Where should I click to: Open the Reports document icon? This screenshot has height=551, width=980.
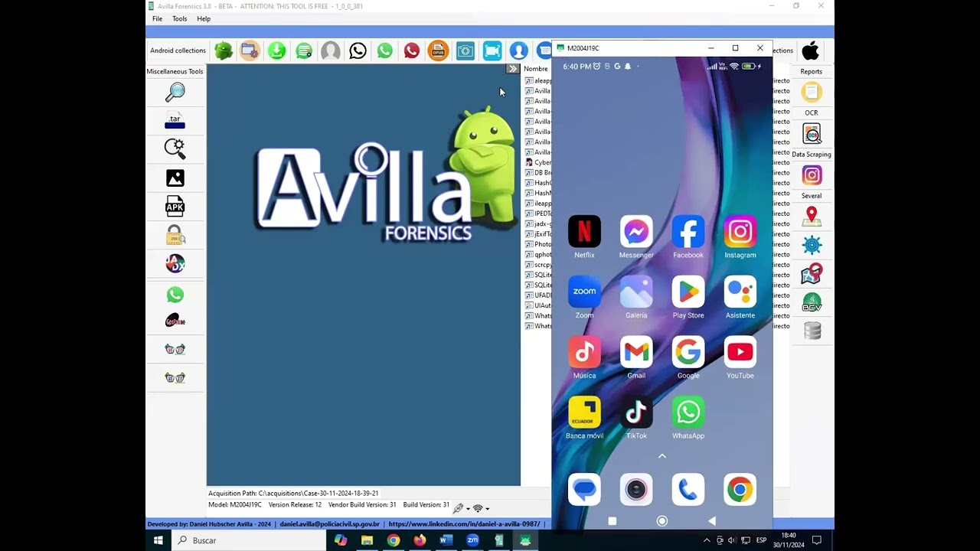click(x=812, y=93)
